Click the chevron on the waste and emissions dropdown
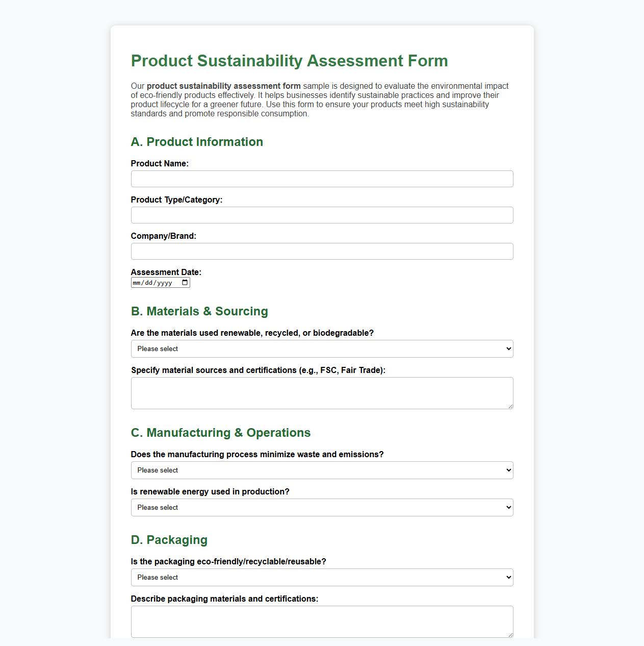This screenshot has height=646, width=644. tap(507, 470)
